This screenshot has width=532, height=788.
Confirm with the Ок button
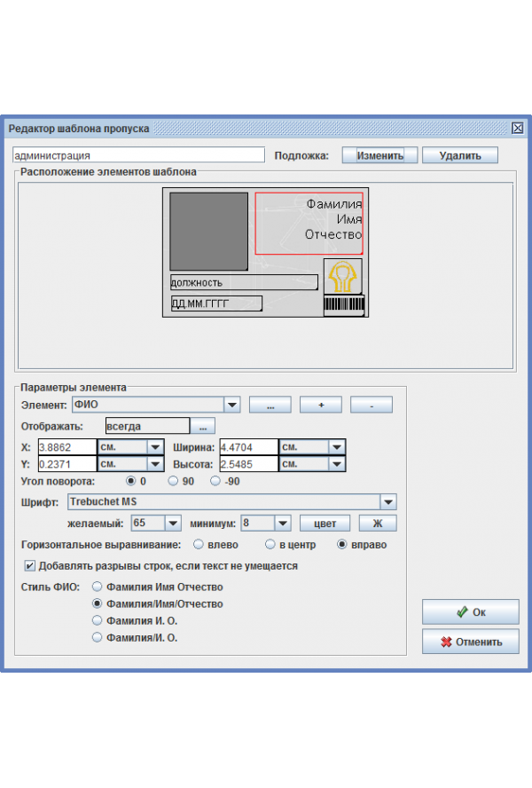click(x=470, y=612)
